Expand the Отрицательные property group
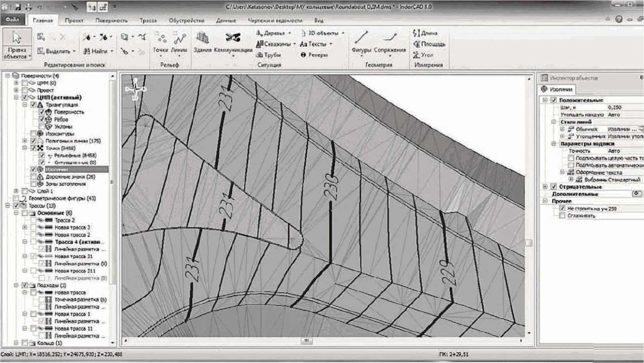644x363 pixels. click(x=545, y=187)
